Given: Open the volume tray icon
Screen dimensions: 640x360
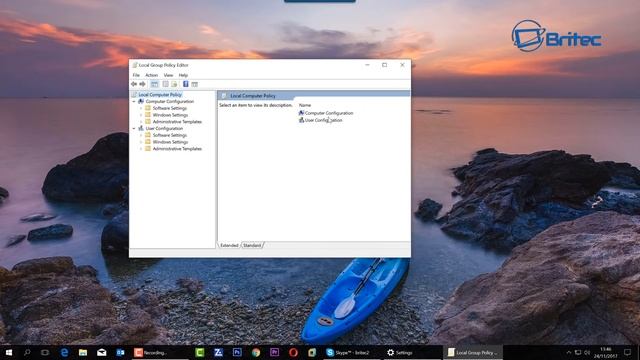Looking at the screenshot, I should pyautogui.click(x=587, y=352).
